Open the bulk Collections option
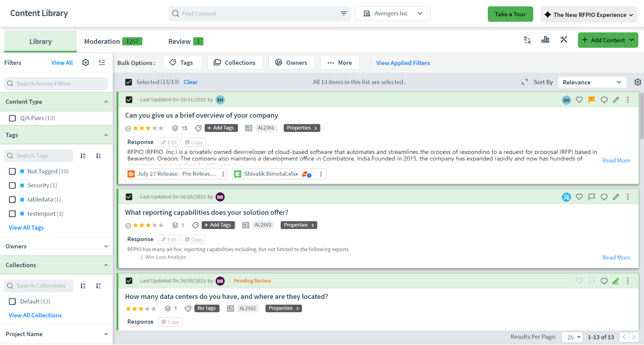 coord(235,63)
